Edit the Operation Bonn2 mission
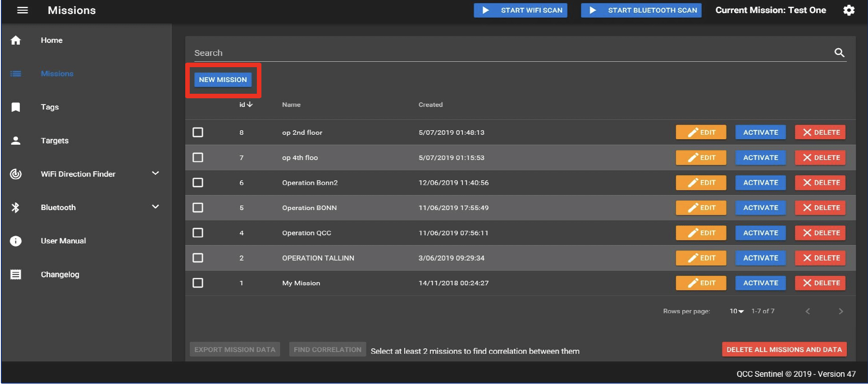 [701, 183]
